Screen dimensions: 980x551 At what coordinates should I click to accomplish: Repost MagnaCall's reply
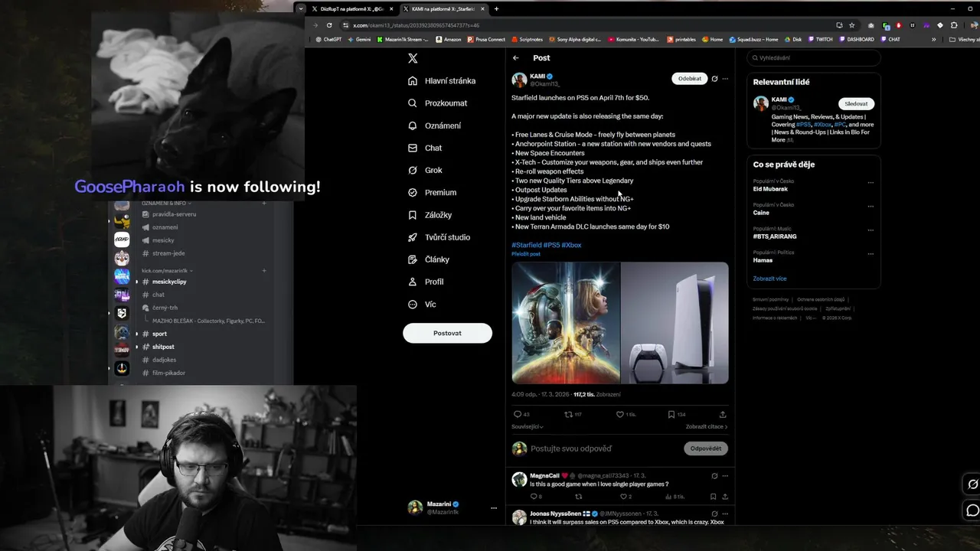(x=578, y=497)
